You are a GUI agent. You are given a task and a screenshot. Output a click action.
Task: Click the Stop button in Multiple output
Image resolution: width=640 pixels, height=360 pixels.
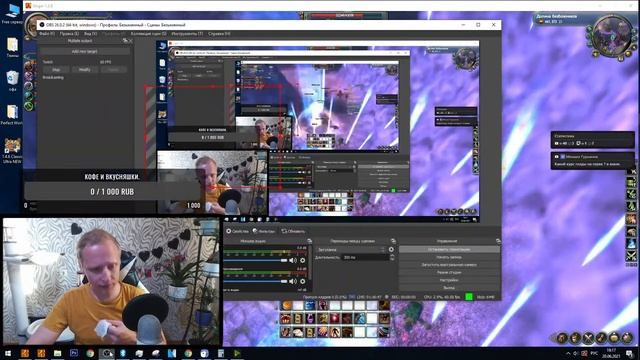[x=56, y=70]
